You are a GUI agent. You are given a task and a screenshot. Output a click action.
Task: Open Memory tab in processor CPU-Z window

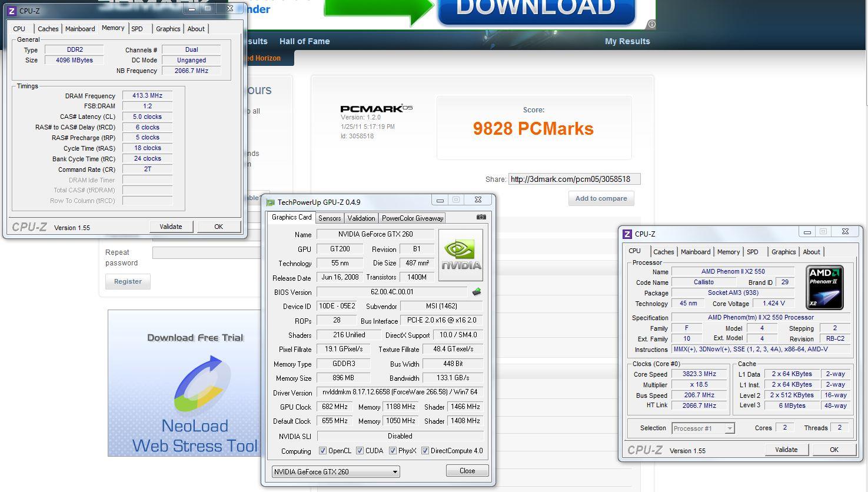pos(729,252)
